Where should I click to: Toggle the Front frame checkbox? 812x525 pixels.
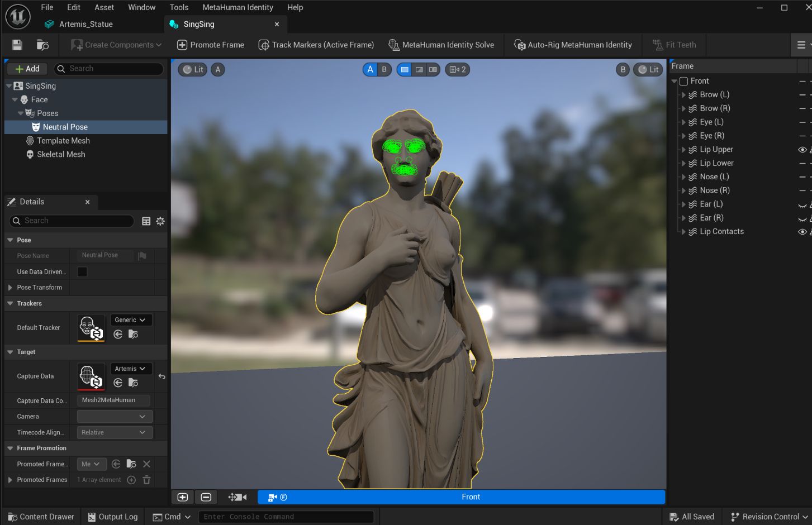[x=683, y=81]
